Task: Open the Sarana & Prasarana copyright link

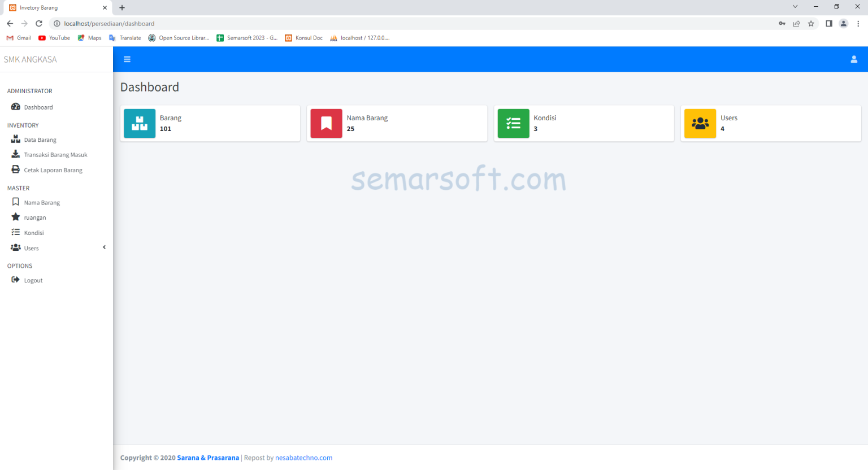Action: click(x=208, y=458)
